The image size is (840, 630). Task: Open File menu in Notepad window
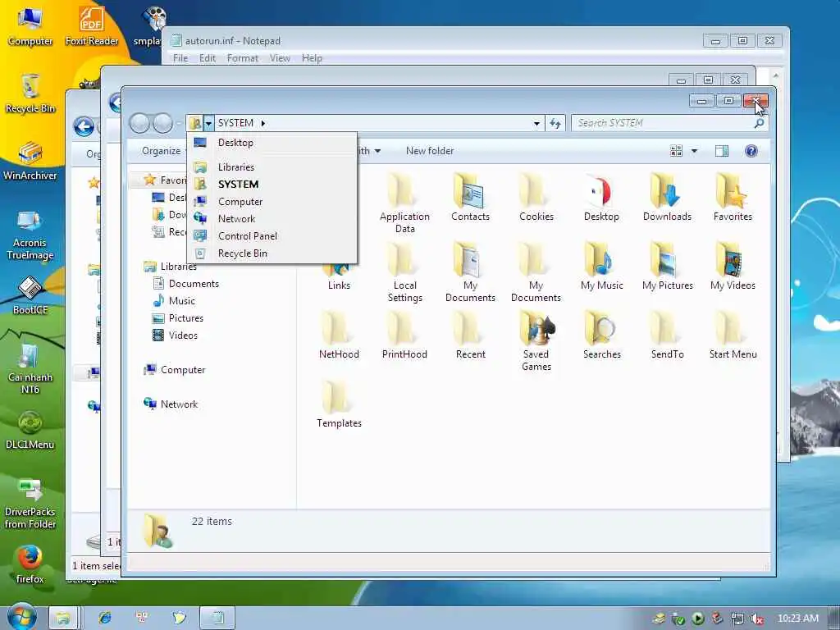(x=180, y=58)
